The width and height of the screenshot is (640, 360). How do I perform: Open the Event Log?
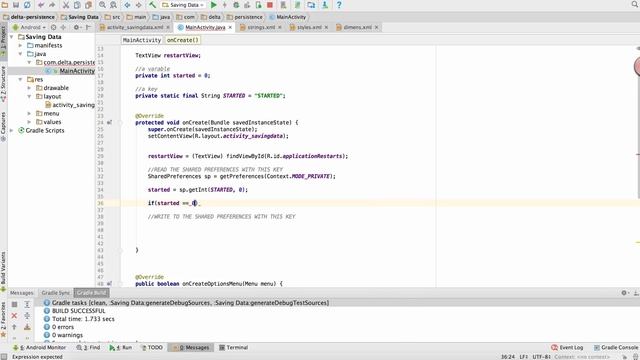[x=567, y=348]
